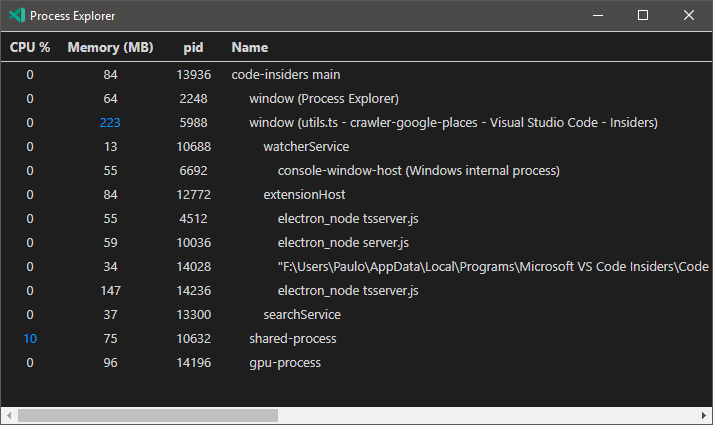Select the gpu-process row

click(356, 363)
